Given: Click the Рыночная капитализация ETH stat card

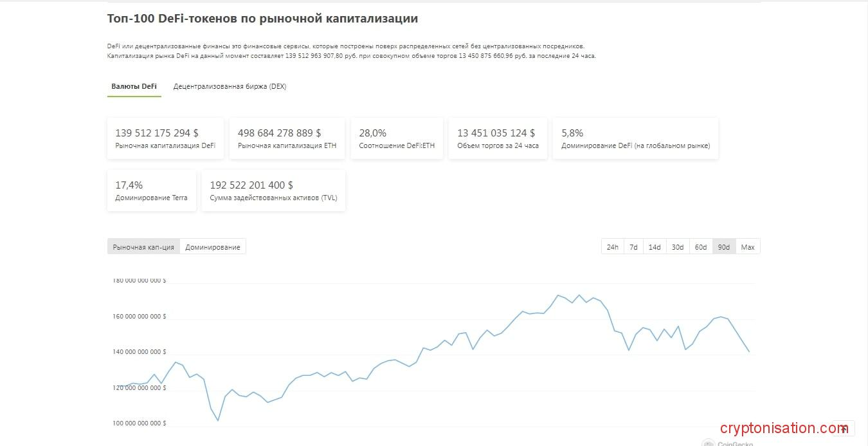Looking at the screenshot, I should [287, 138].
